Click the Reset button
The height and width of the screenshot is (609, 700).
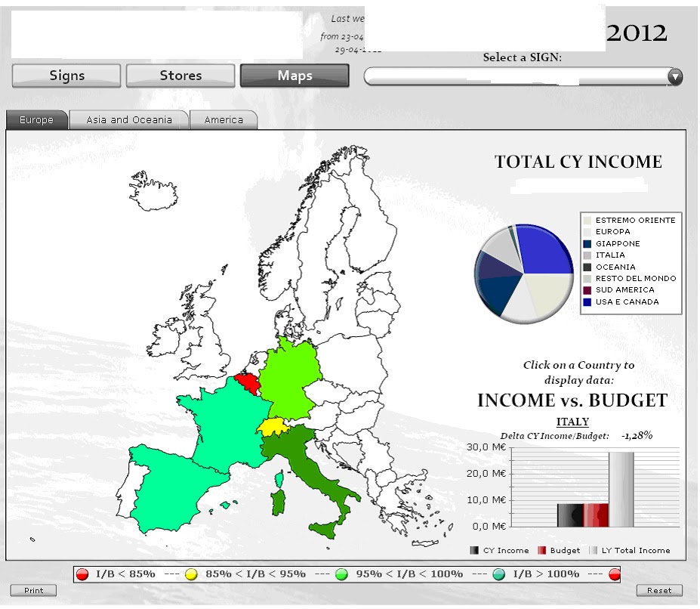coord(659,590)
